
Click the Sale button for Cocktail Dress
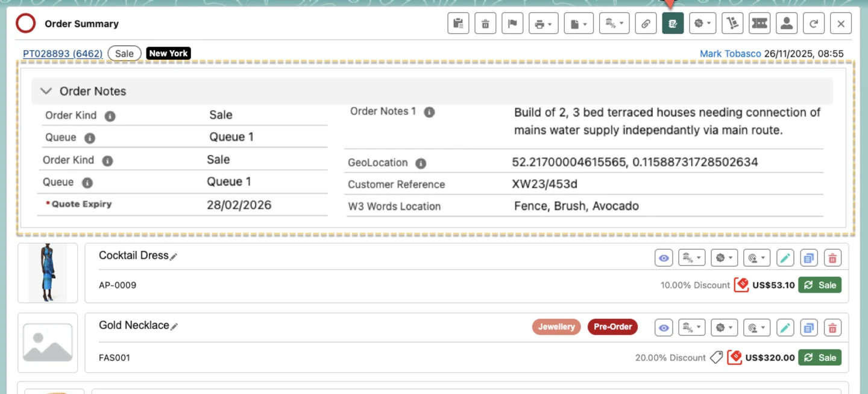coord(820,285)
